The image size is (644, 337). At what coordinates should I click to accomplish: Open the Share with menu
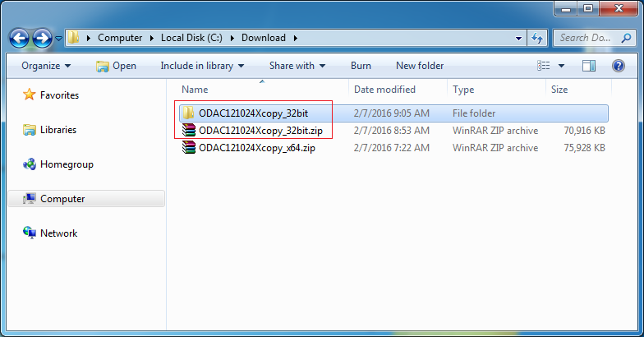coord(297,66)
